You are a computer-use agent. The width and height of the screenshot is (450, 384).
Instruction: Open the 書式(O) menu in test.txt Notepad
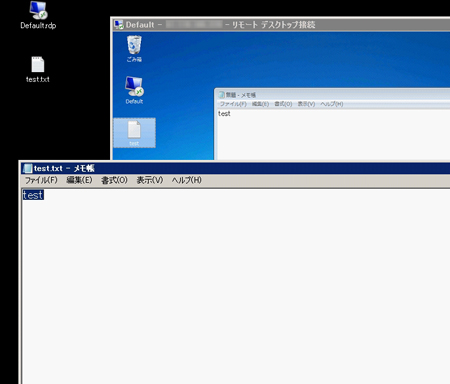coord(114,180)
